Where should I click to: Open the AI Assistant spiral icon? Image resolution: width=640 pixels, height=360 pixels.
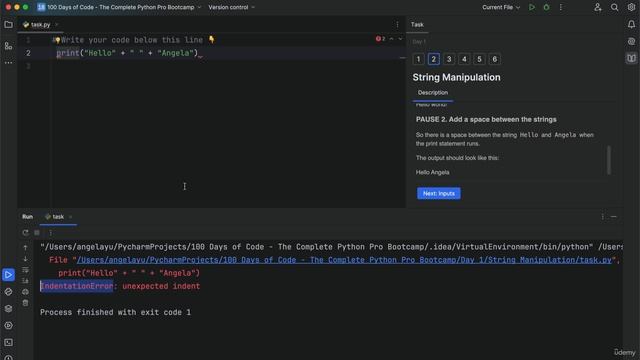631,42
